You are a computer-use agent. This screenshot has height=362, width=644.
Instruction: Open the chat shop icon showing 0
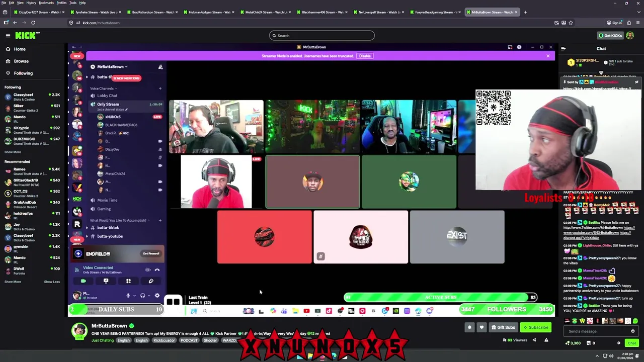click(x=591, y=343)
